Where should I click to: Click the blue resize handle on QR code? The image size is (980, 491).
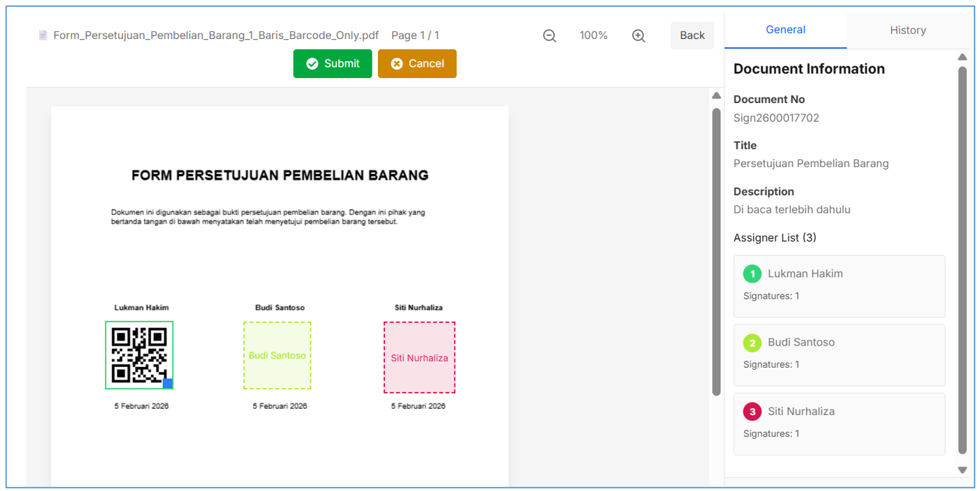tap(168, 384)
